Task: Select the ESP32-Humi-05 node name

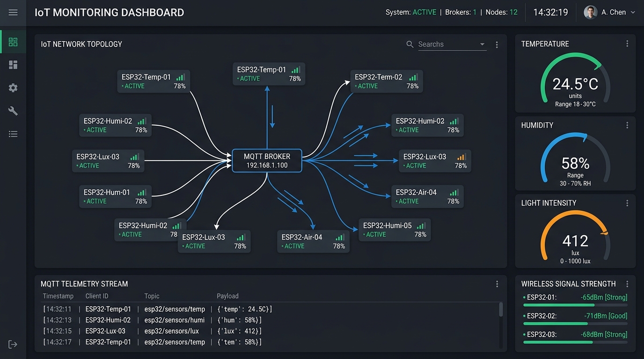Action: (x=388, y=225)
